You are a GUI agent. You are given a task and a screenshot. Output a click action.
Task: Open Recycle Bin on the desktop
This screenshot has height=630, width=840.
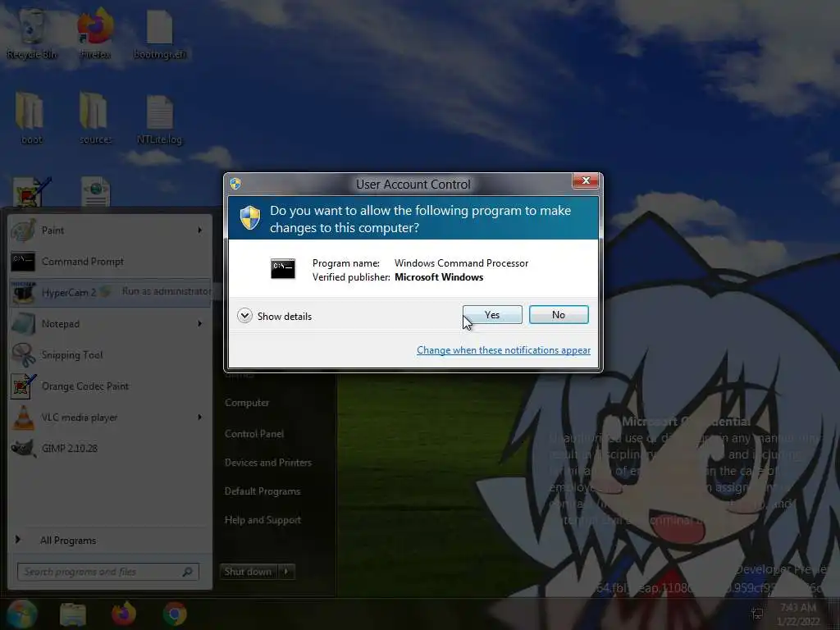pyautogui.click(x=32, y=34)
